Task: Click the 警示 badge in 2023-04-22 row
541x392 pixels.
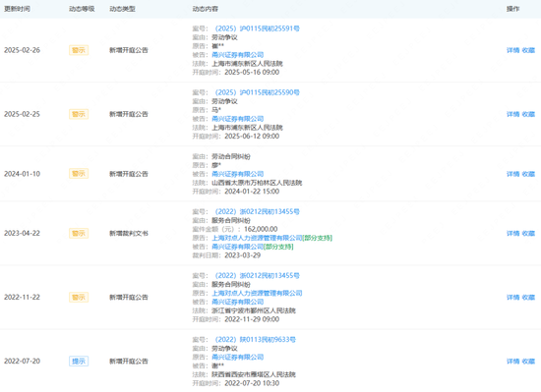Action: [79, 234]
